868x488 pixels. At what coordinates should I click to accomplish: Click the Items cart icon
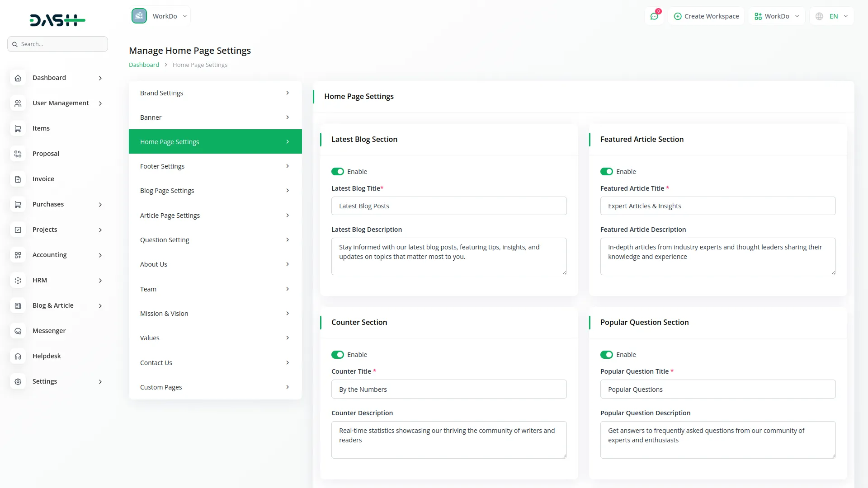(18, 129)
